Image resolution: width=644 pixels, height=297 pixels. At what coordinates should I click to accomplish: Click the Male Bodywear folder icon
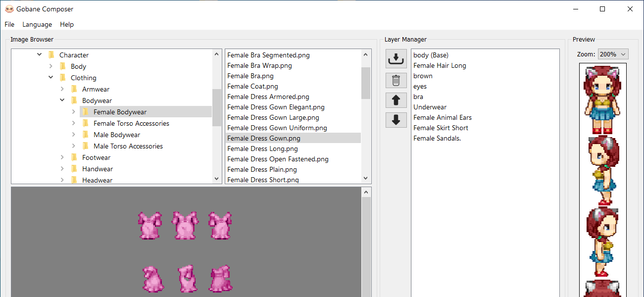(x=86, y=135)
